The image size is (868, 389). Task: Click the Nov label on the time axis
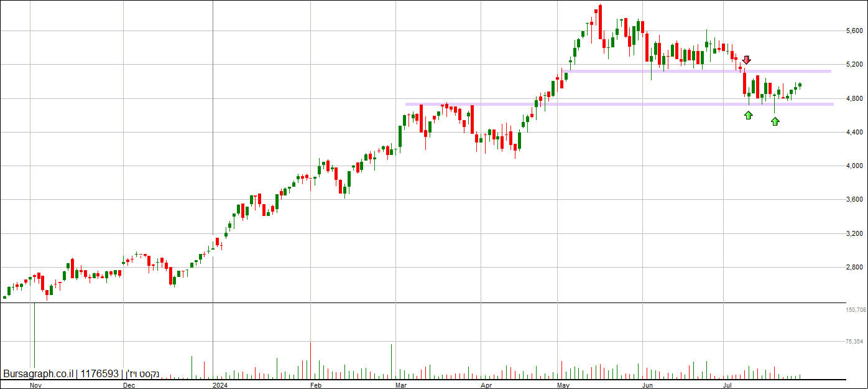point(36,385)
